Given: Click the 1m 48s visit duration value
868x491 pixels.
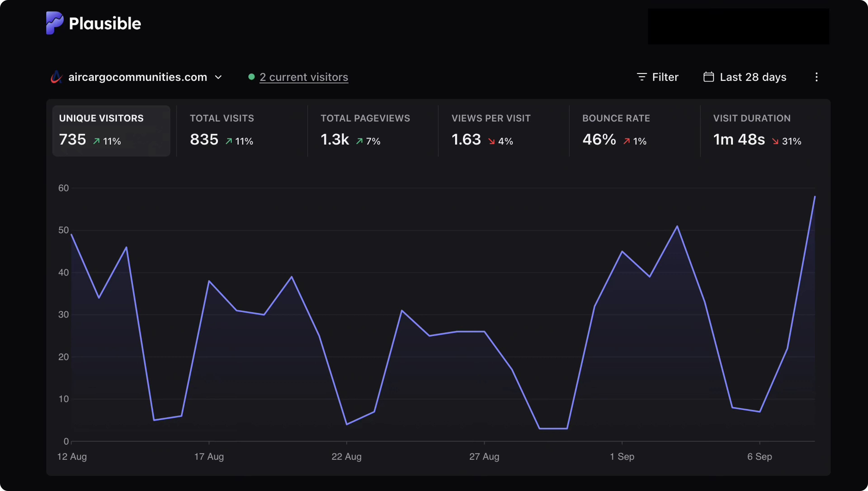Looking at the screenshot, I should pos(739,139).
